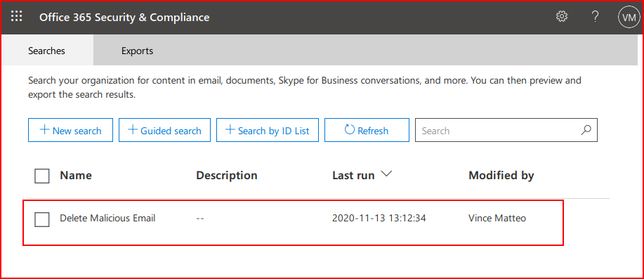Click the Name column header
Image resolution: width=644 pixels, height=279 pixels.
coord(76,176)
